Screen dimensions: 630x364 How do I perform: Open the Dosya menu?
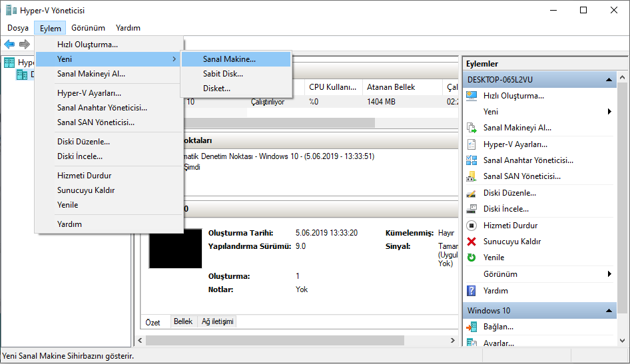tap(18, 28)
